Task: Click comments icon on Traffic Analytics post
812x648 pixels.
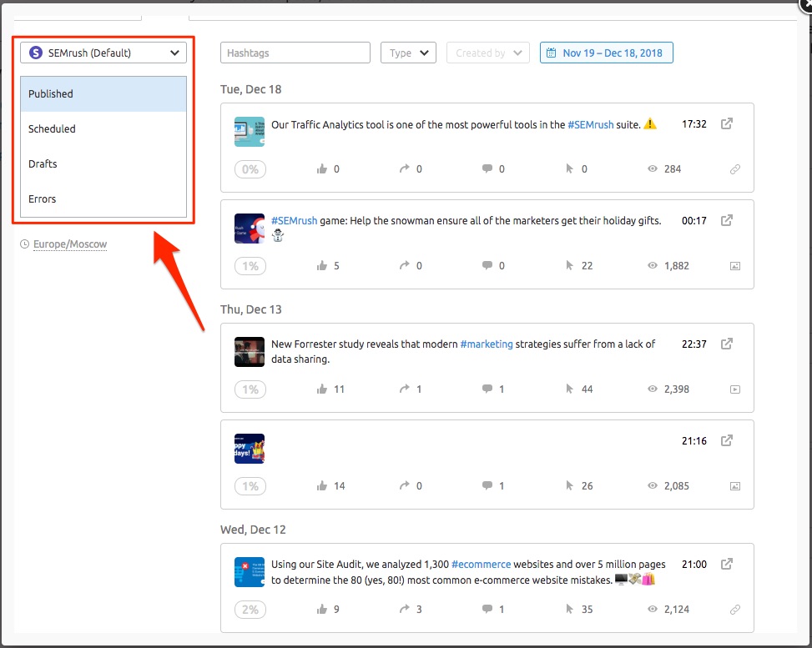Action: [487, 168]
